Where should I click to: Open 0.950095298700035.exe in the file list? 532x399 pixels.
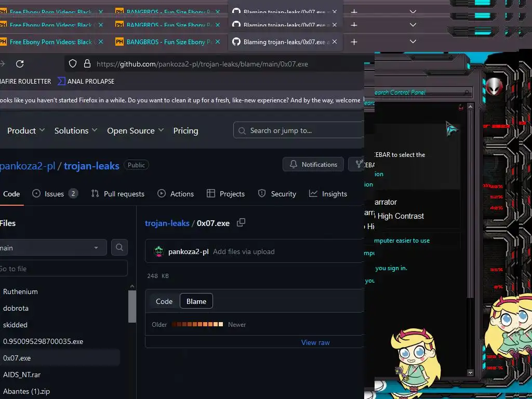point(43,341)
